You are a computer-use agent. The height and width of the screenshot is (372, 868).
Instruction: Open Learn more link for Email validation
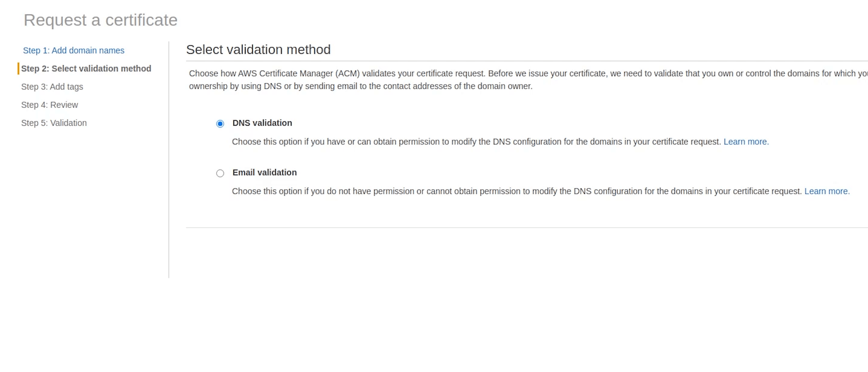pos(827,191)
